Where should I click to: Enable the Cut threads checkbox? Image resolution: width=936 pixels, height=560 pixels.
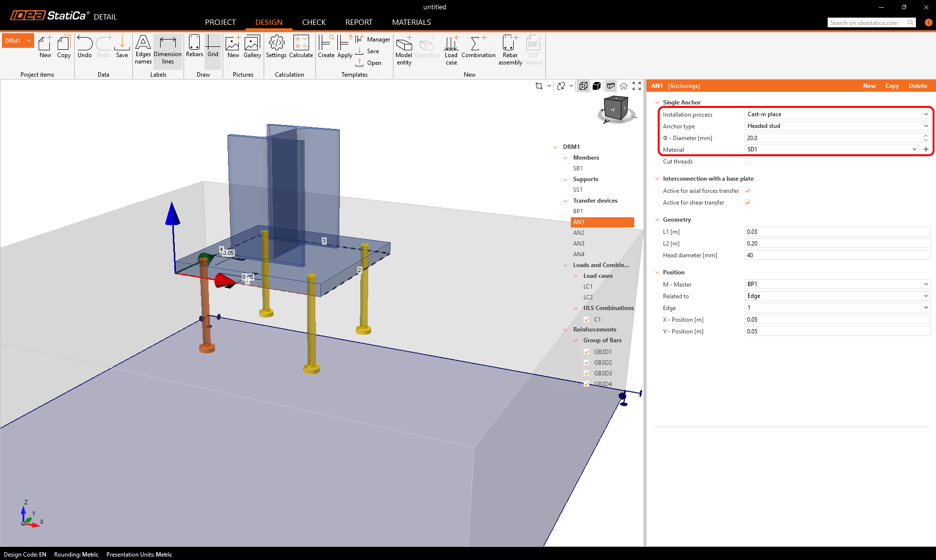pos(748,162)
